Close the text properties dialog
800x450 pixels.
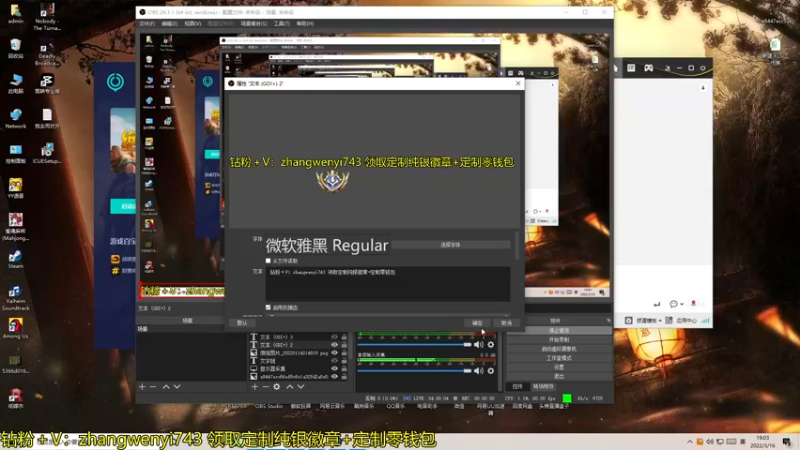click(x=518, y=83)
